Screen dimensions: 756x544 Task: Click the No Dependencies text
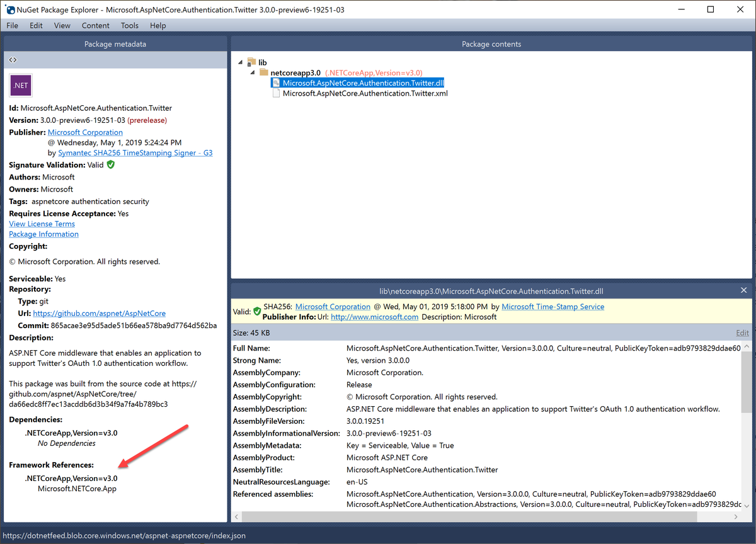pyautogui.click(x=67, y=443)
